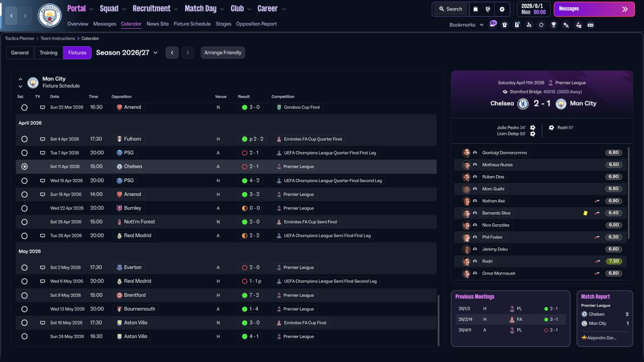
Task: Click the Chelsea crest in match header
Action: click(x=523, y=104)
